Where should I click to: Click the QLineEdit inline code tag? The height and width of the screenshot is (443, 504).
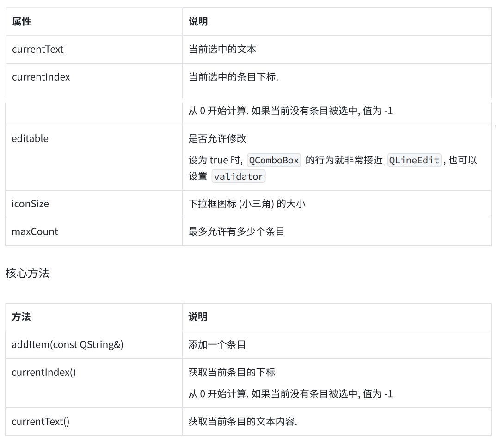pos(414,160)
